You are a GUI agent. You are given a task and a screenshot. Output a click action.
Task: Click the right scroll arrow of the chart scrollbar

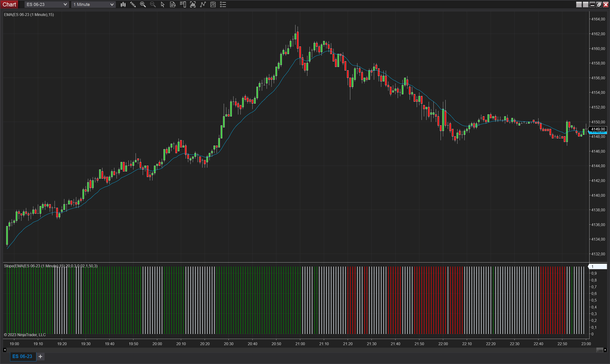tap(605, 350)
